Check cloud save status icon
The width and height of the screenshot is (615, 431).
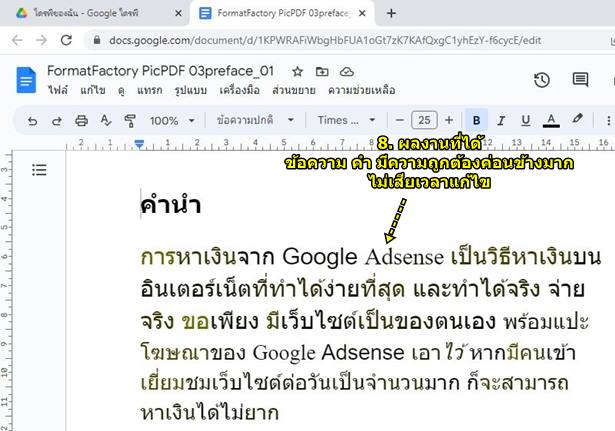[347, 72]
